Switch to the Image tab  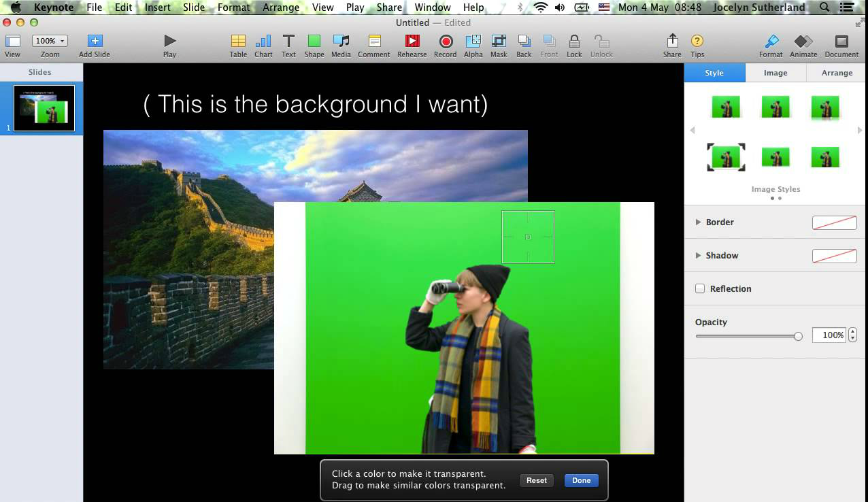[x=775, y=73]
